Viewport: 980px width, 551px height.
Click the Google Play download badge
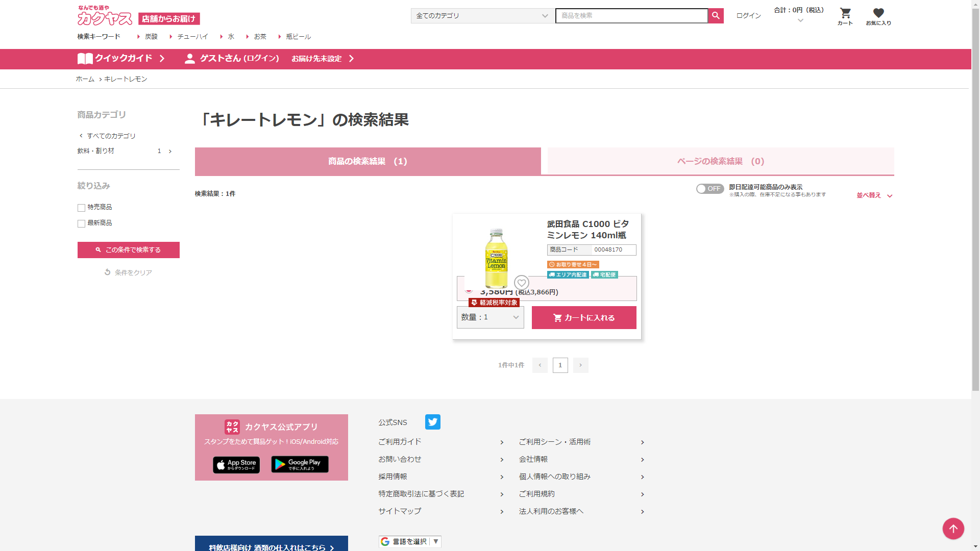click(x=300, y=464)
